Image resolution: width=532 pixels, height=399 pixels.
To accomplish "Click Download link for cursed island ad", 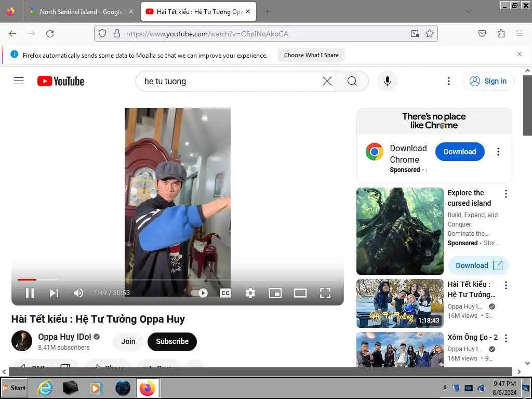I will click(478, 265).
